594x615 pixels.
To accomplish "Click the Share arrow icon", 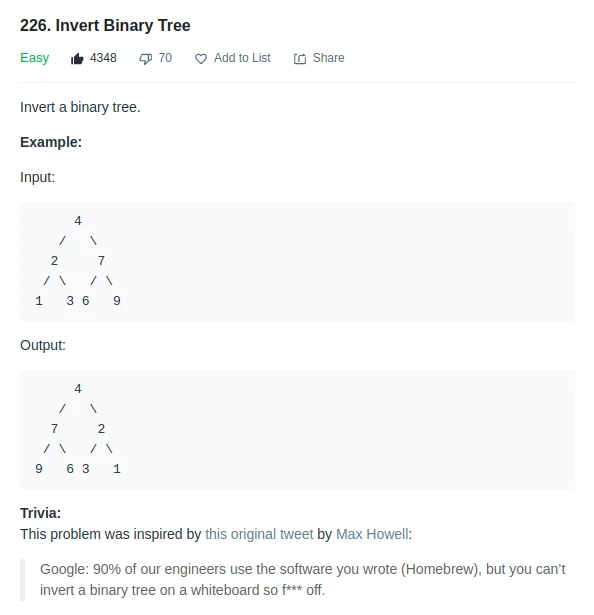I will 300,58.
